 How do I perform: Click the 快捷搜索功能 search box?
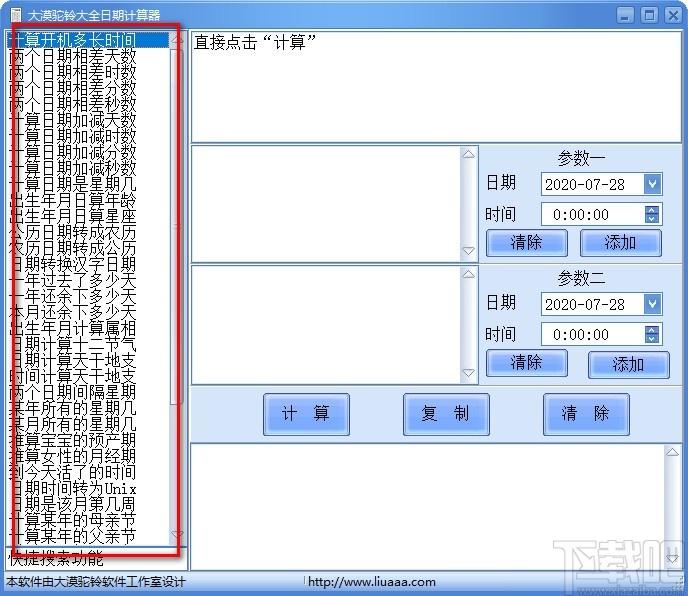[96, 559]
